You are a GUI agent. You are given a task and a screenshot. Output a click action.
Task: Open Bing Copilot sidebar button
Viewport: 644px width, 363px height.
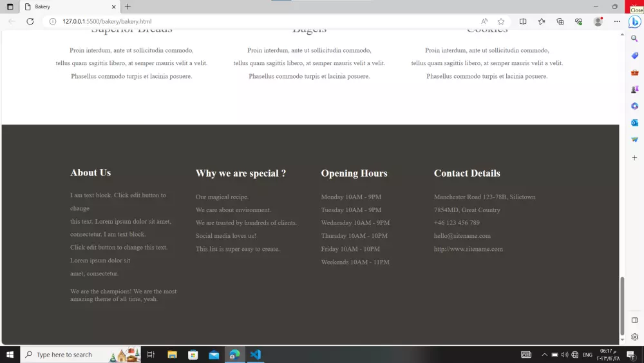pyautogui.click(x=634, y=22)
